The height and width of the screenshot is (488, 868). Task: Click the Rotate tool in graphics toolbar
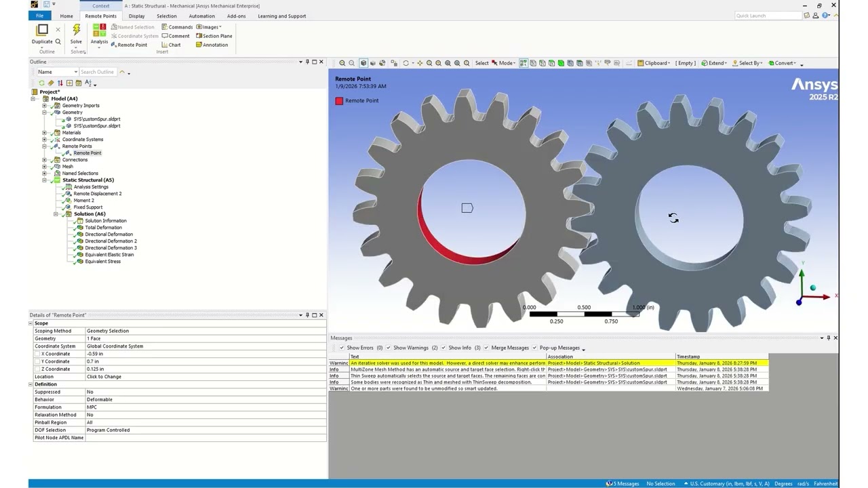406,63
